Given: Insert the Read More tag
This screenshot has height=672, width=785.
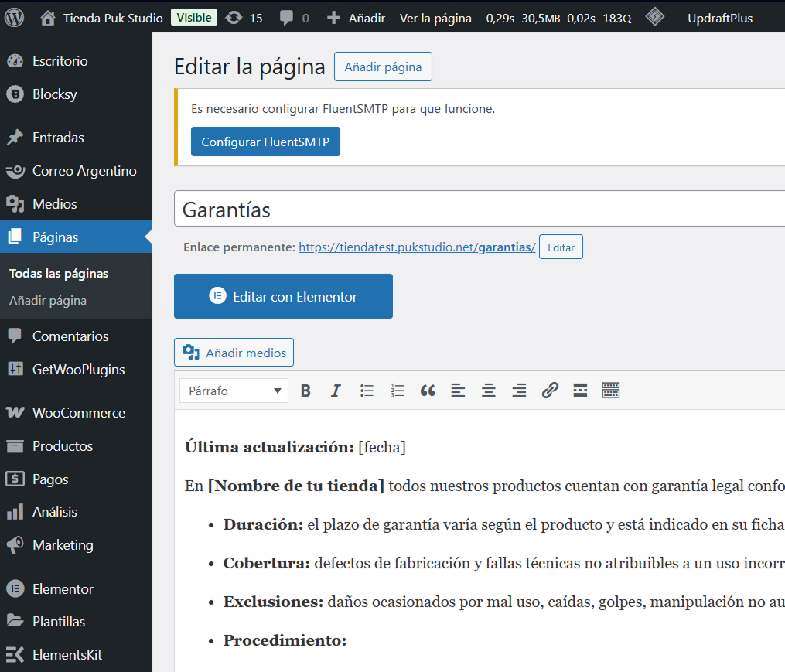Looking at the screenshot, I should (x=580, y=391).
